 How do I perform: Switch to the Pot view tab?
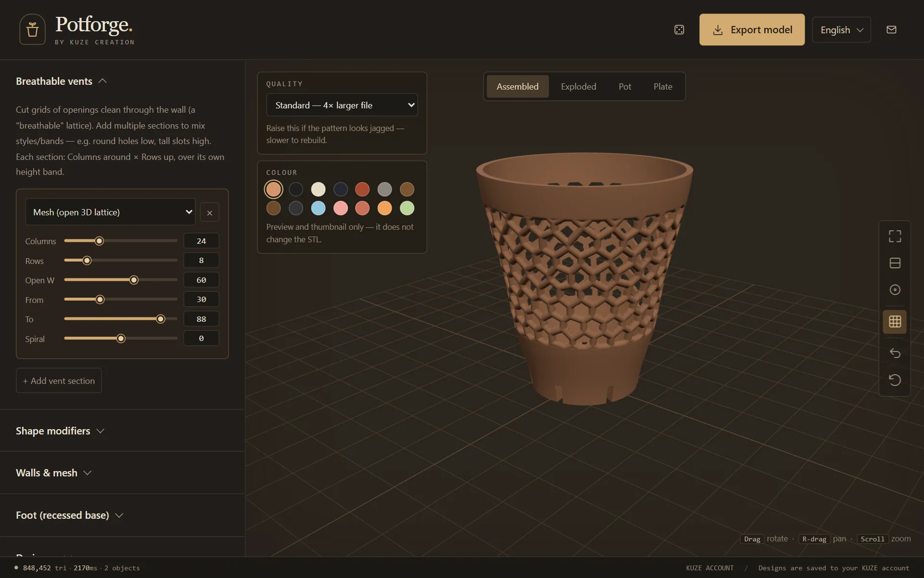pos(625,87)
